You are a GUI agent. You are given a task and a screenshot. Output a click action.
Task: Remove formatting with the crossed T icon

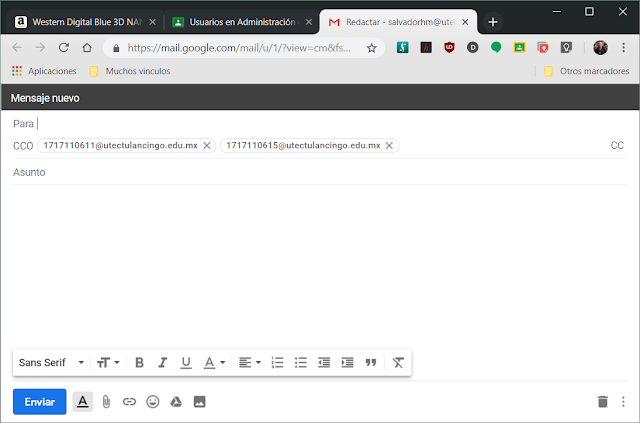pos(398,363)
